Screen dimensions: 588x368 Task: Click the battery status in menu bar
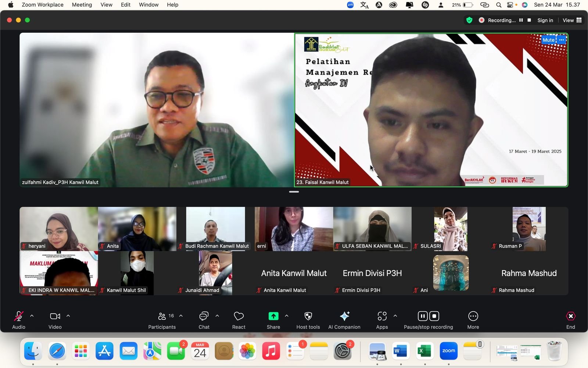point(463,5)
